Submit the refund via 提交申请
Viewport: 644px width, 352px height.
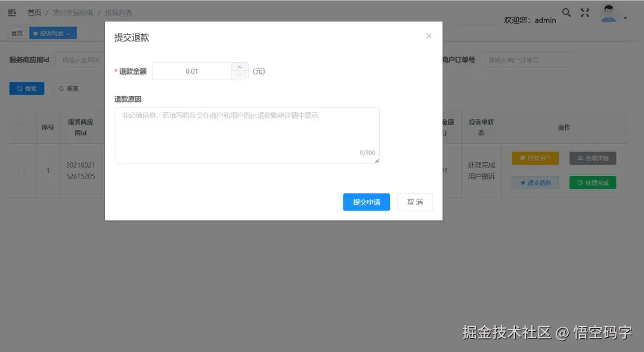click(366, 202)
